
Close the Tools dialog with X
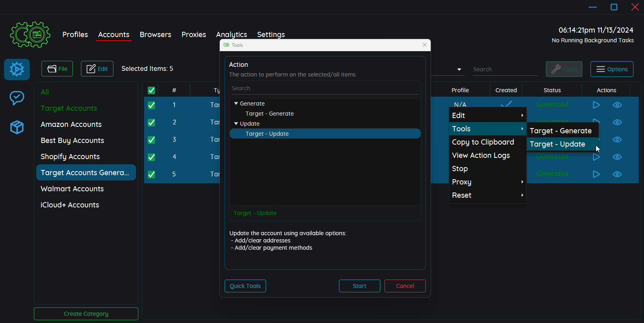(x=424, y=45)
